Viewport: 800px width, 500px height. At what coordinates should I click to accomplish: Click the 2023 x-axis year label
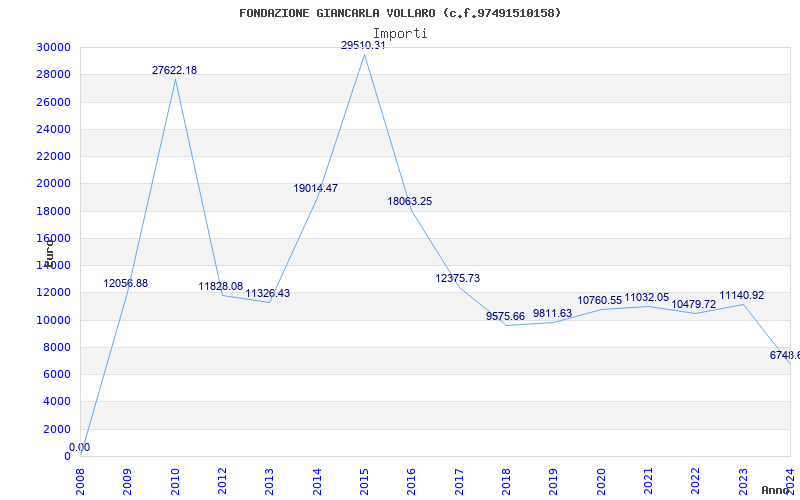tap(742, 482)
